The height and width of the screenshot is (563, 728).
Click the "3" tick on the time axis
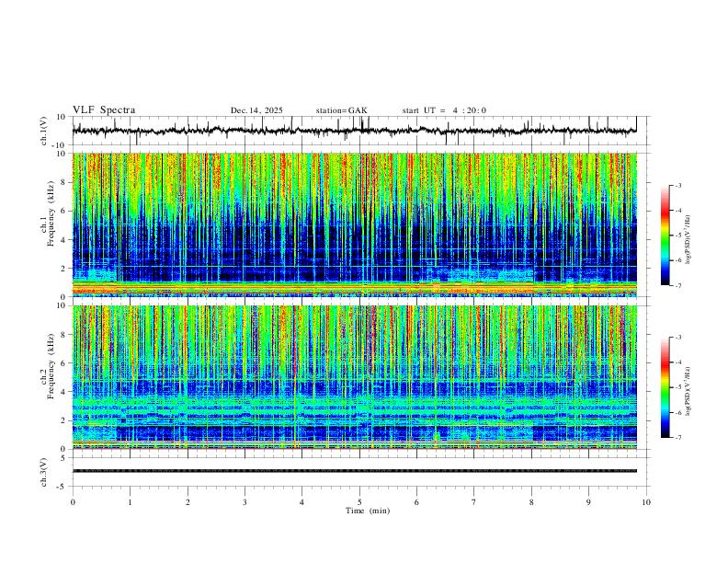(245, 502)
